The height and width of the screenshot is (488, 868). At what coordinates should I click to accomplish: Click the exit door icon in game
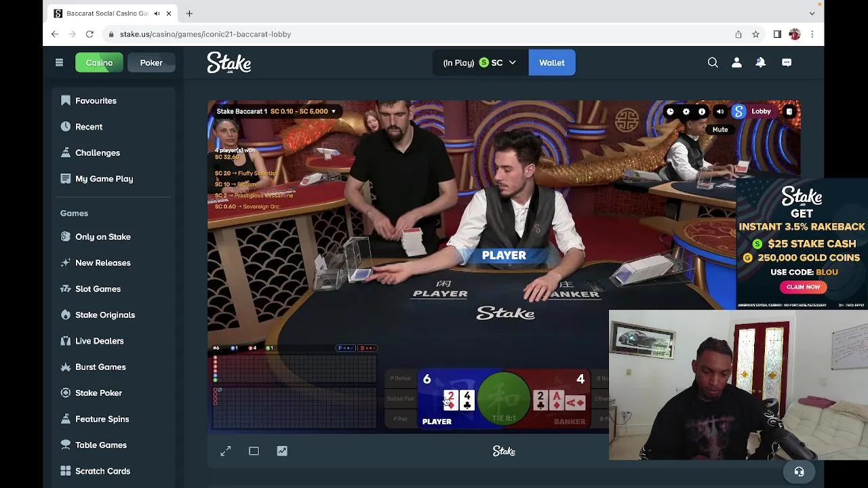[x=789, y=112]
